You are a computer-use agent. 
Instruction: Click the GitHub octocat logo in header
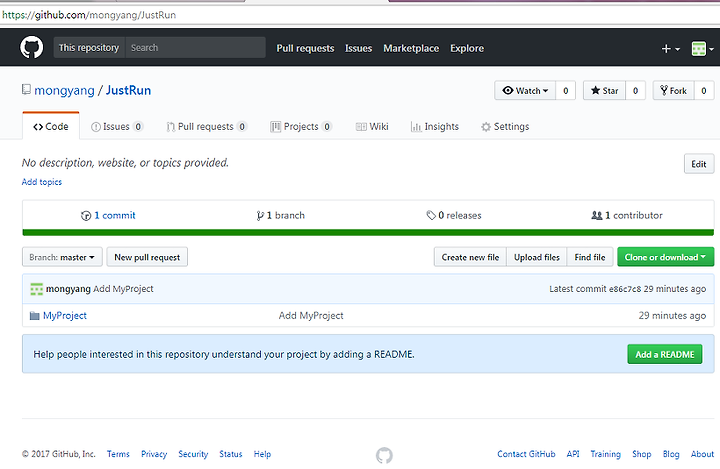click(x=32, y=47)
